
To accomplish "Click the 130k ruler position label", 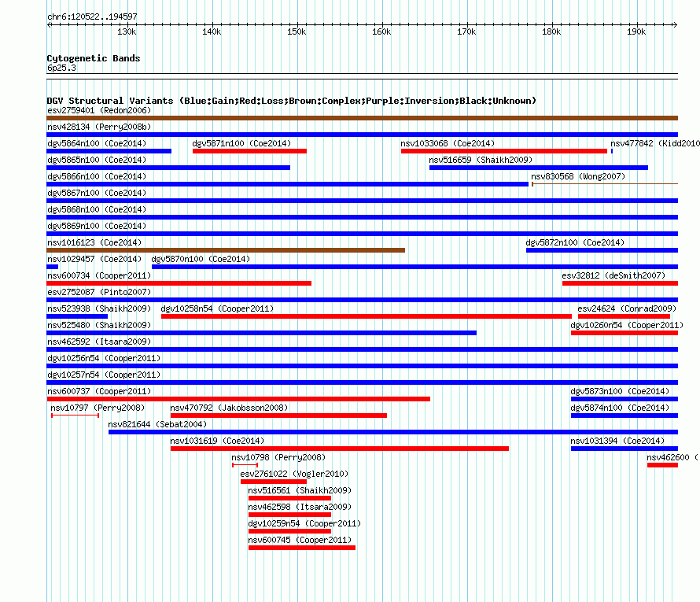I will click(127, 32).
